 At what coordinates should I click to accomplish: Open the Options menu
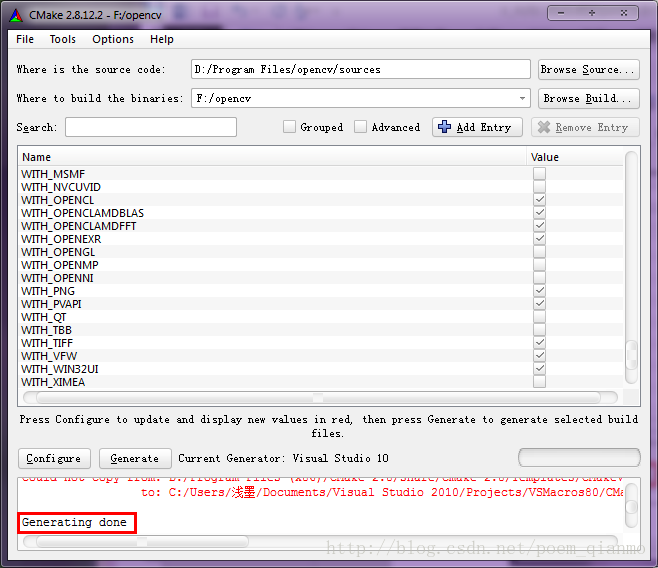(x=113, y=39)
